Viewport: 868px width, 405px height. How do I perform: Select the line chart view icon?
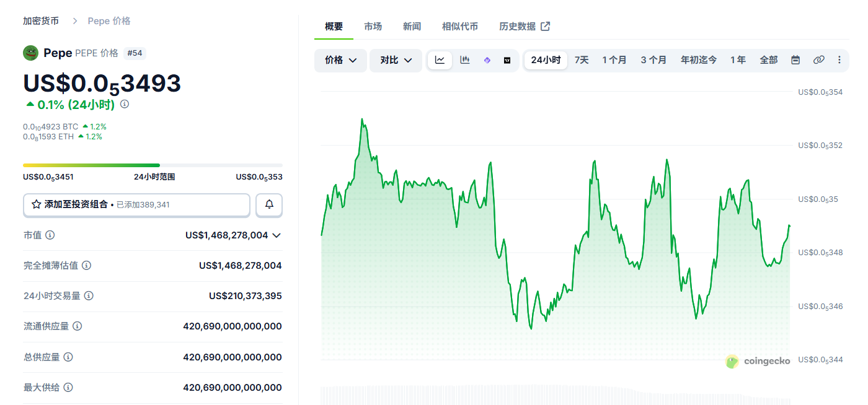tap(440, 60)
